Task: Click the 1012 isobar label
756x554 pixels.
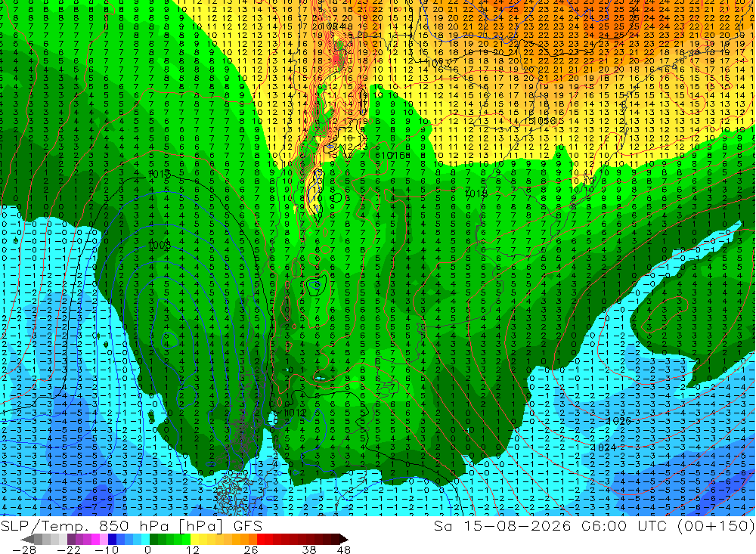Action: (295, 413)
